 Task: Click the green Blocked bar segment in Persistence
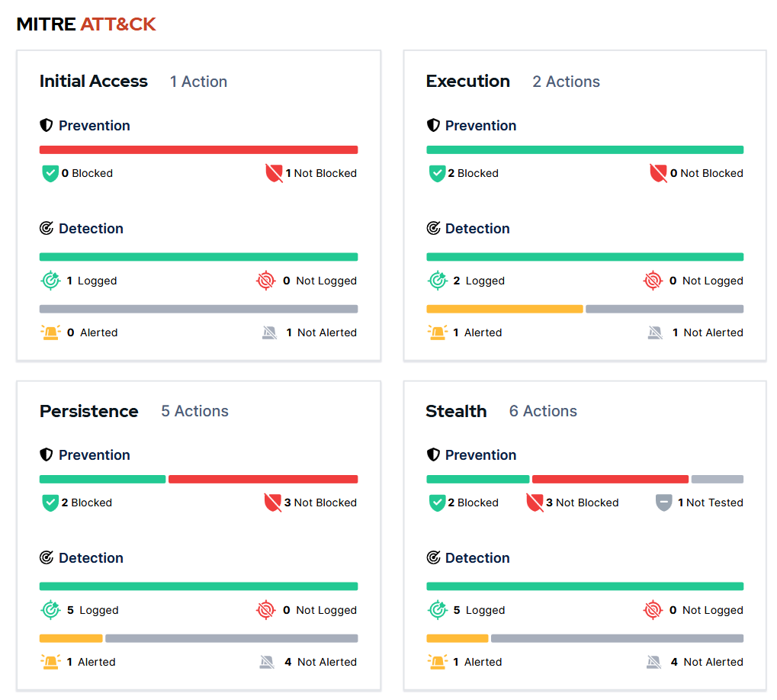point(103,479)
